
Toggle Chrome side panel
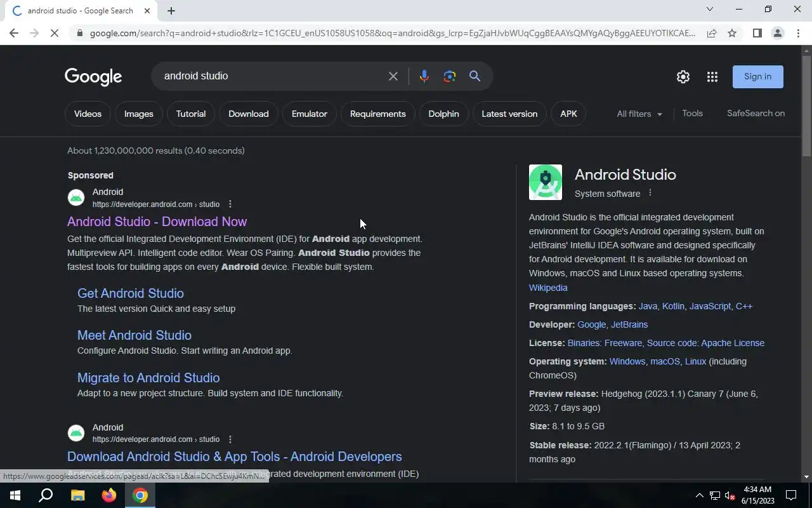tap(757, 33)
